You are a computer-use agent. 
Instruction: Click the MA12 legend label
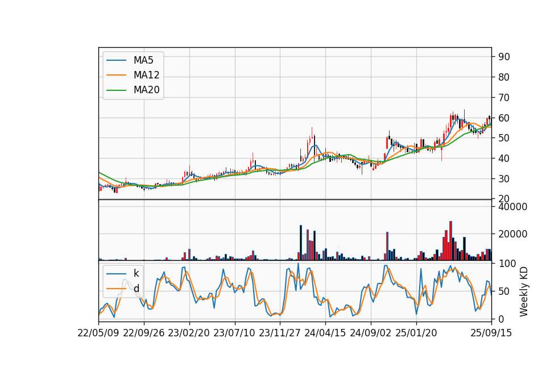[146, 75]
